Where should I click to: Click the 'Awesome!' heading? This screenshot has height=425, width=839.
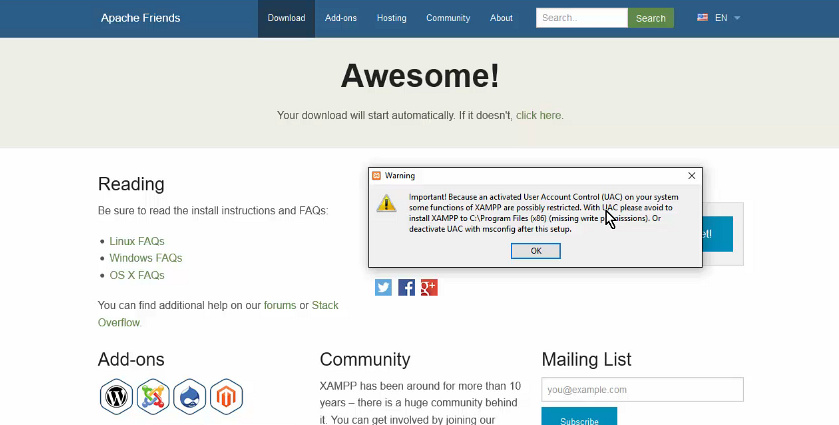pos(420,75)
